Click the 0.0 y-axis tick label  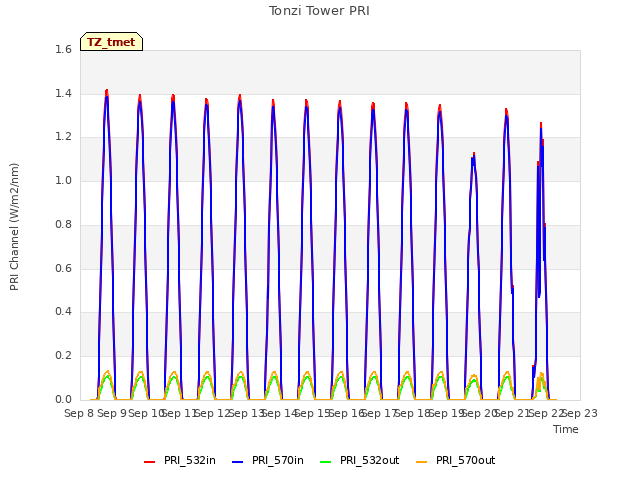63,399
